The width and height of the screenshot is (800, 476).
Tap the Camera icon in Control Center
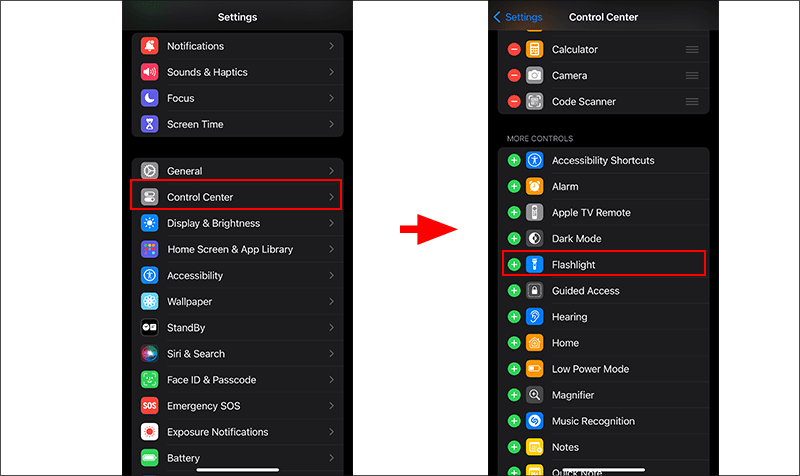[534, 76]
